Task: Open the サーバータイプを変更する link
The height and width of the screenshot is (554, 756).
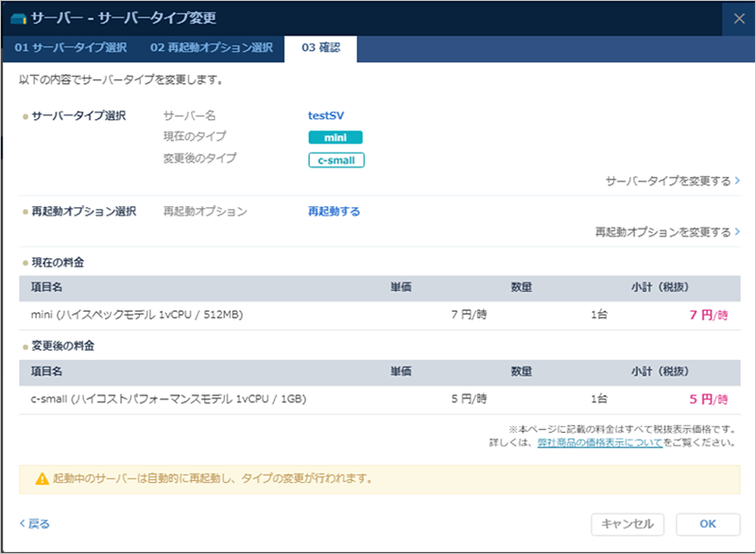Action: click(672, 181)
